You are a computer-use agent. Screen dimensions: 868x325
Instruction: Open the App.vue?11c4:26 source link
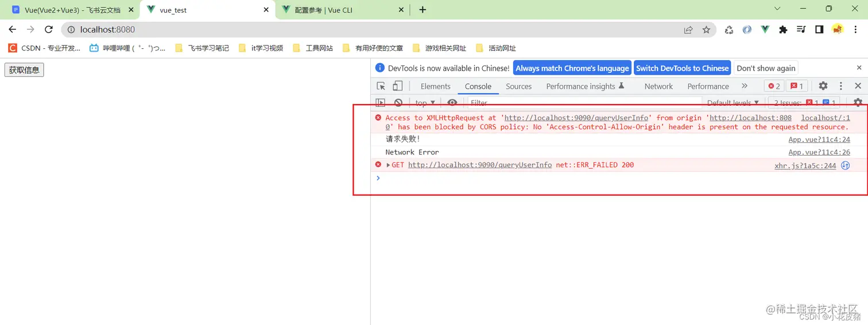click(819, 152)
